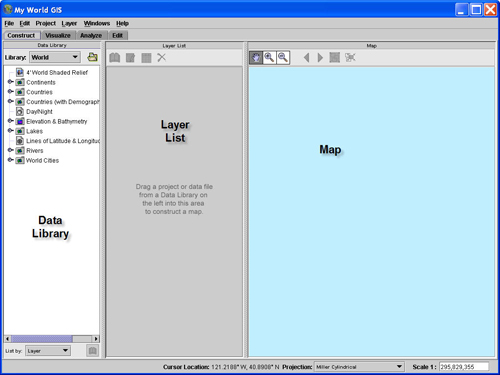Click the World Cities layer icon
Image resolution: width=500 pixels, height=375 pixels.
tap(20, 160)
